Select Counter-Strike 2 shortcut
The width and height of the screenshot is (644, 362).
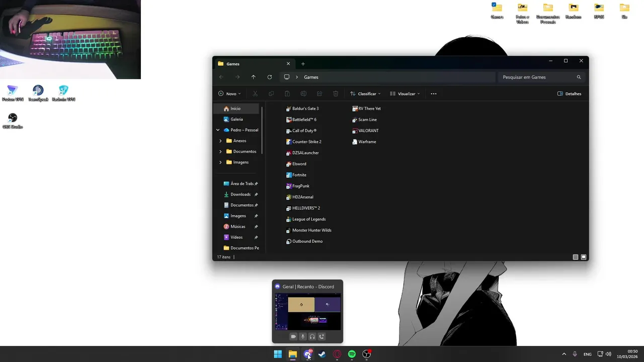click(303, 142)
